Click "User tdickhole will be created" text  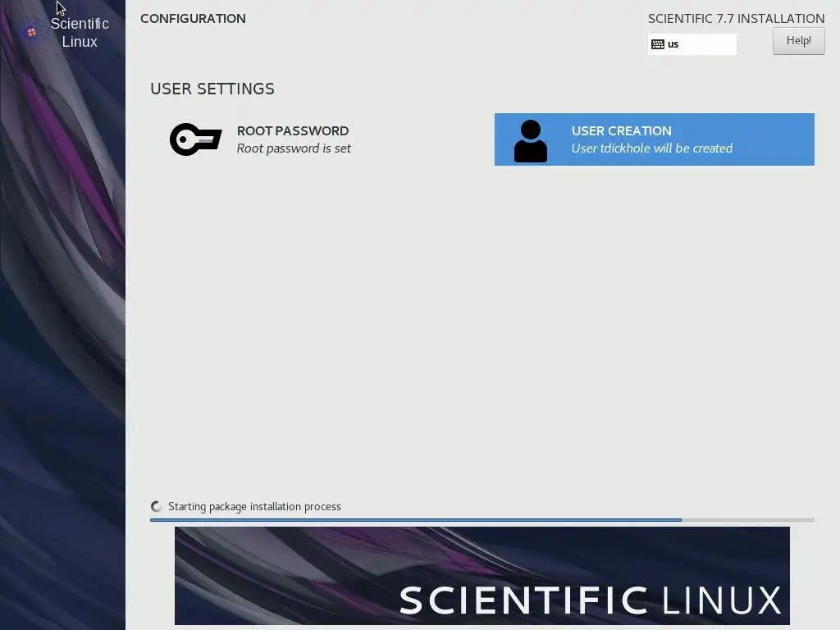tap(651, 148)
